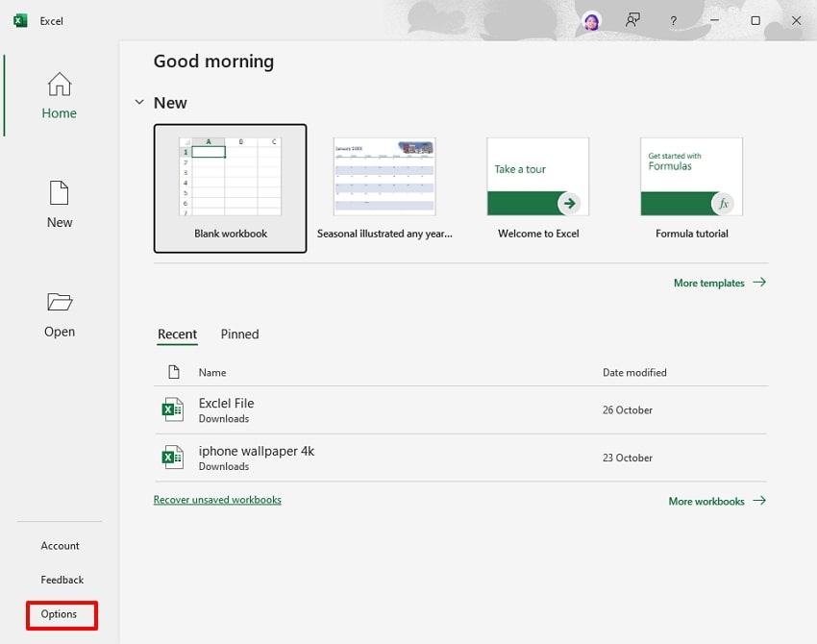Viewport: 817px width, 644px height.
Task: Click the Excel logo in the title bar
Action: coord(19,19)
